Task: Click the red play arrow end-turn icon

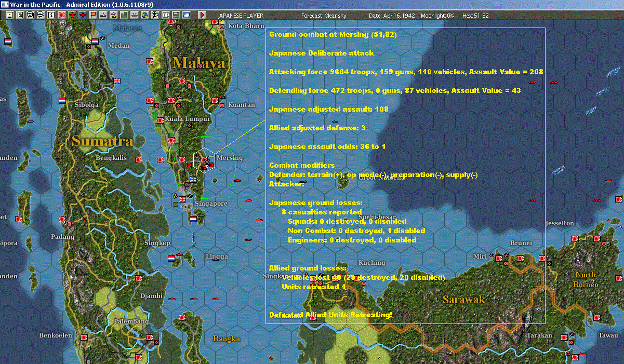Action: click(202, 15)
